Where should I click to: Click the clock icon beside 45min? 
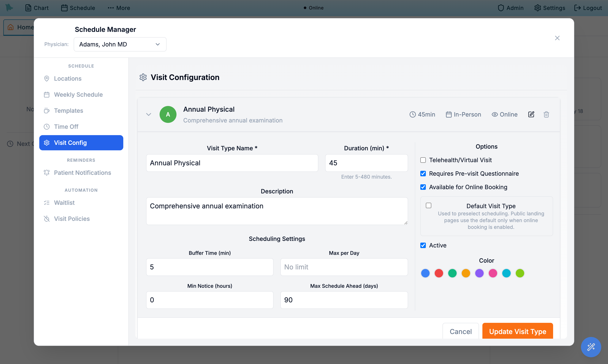413,115
